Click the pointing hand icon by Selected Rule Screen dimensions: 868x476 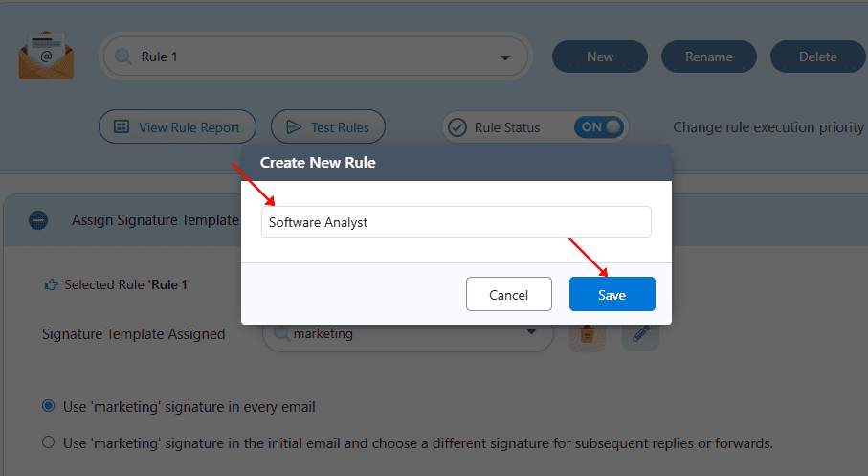coord(52,284)
